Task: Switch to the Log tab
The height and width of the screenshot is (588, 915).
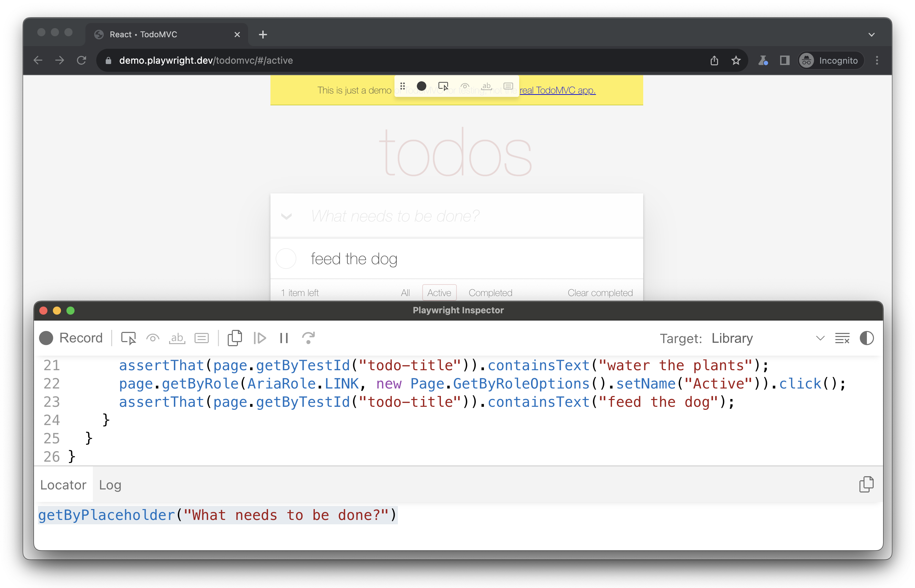Action: tap(110, 485)
